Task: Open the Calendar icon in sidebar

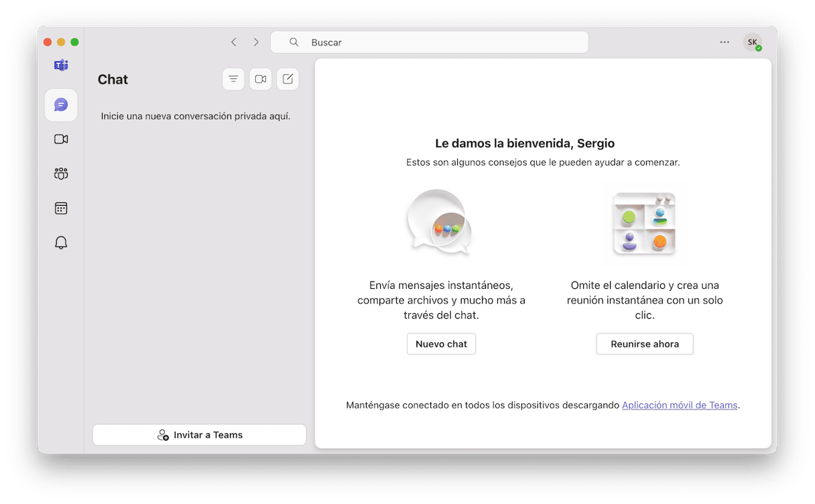Action: pyautogui.click(x=61, y=208)
